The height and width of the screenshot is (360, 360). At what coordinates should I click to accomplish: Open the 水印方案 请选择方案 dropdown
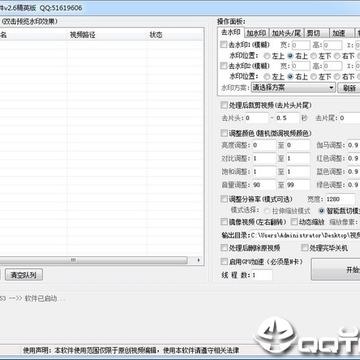[x=293, y=88]
